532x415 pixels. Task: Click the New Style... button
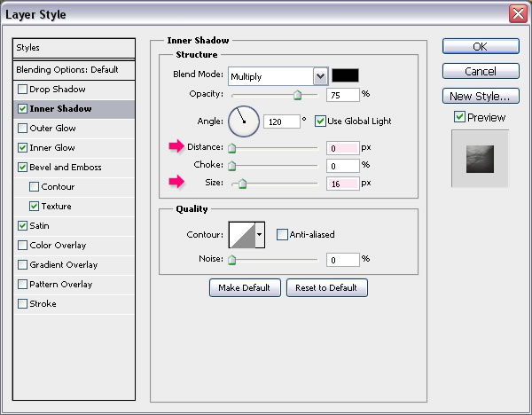[x=481, y=96]
